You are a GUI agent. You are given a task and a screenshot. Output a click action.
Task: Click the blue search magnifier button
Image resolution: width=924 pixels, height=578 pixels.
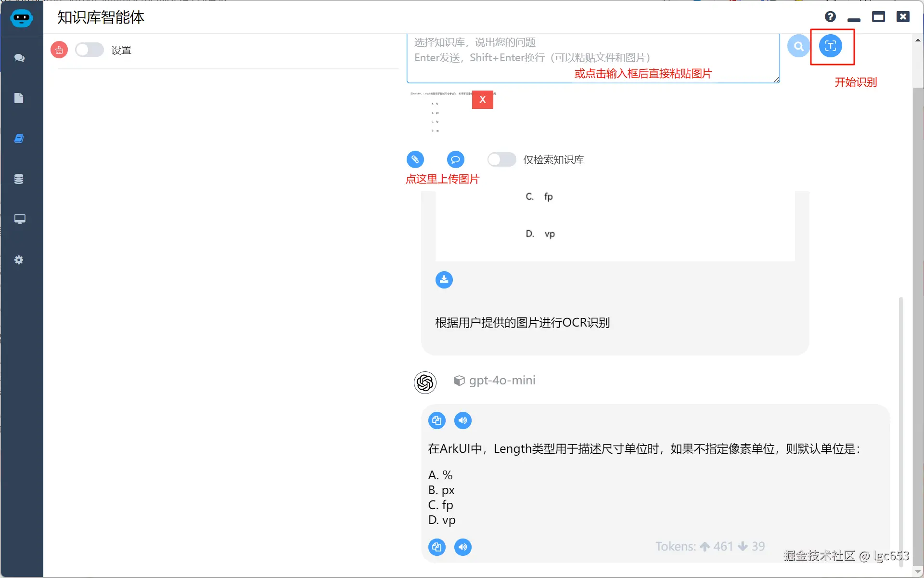coord(798,46)
